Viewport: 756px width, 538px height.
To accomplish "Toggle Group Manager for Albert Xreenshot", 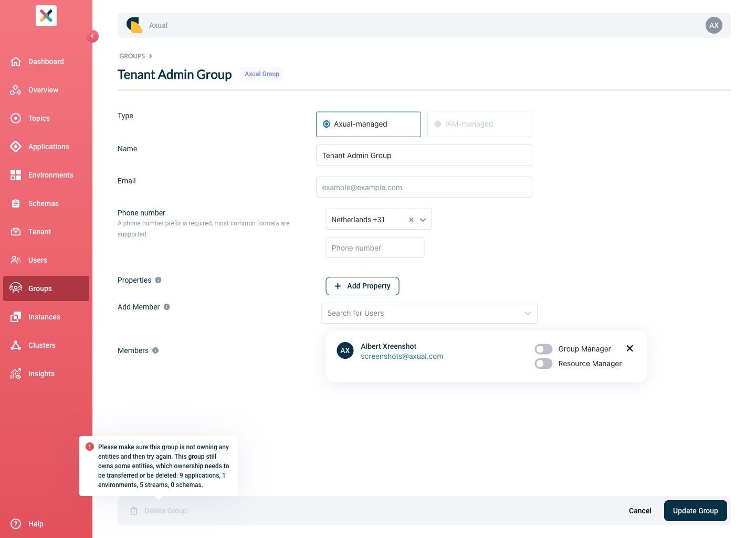I will tap(543, 349).
